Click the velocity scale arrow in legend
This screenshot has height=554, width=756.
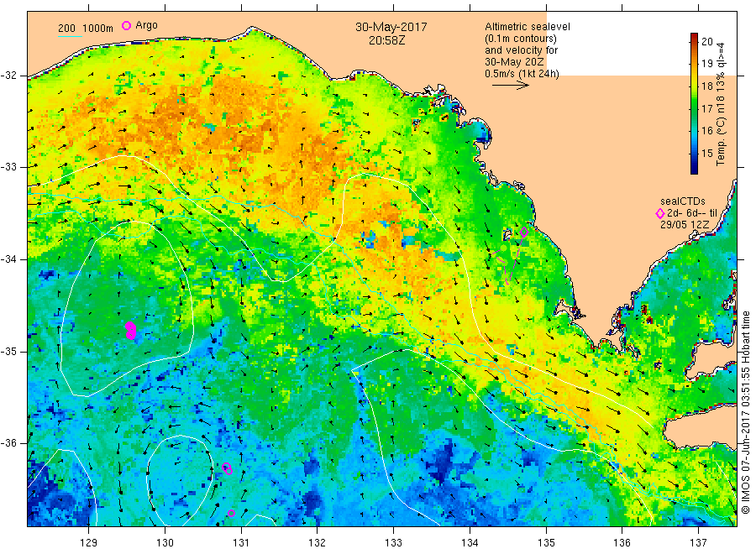coord(511,86)
